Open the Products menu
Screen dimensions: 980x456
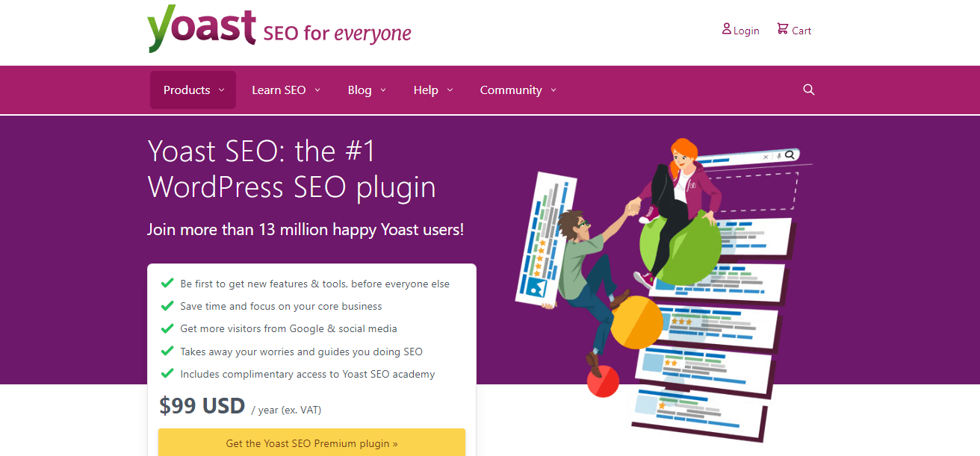(193, 90)
